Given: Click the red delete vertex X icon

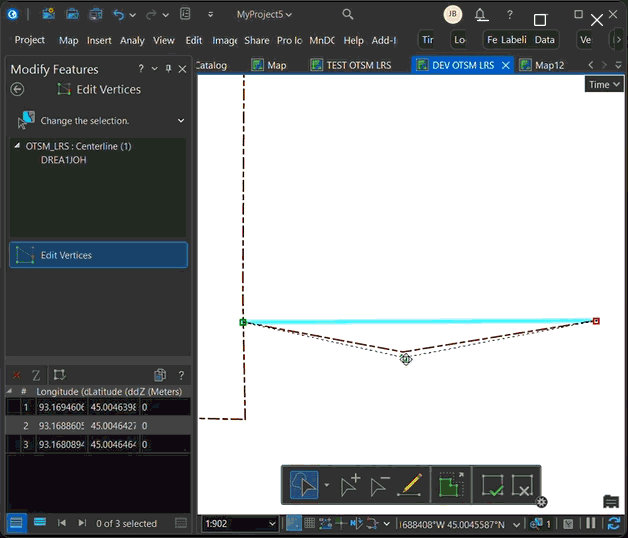Looking at the screenshot, I should pos(16,375).
